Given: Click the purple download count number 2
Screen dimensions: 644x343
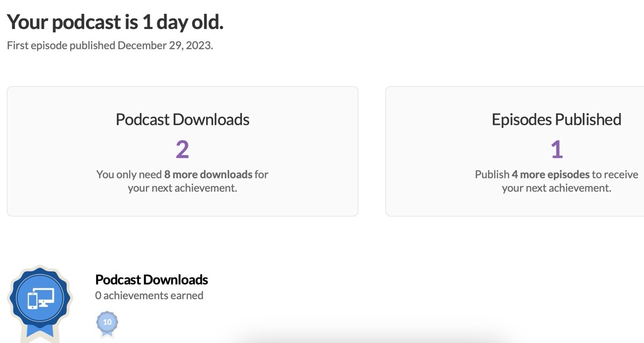Looking at the screenshot, I should click(x=182, y=150).
